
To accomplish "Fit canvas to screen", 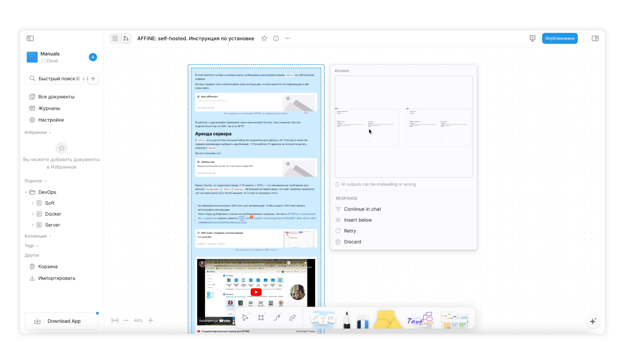I will click(x=115, y=320).
